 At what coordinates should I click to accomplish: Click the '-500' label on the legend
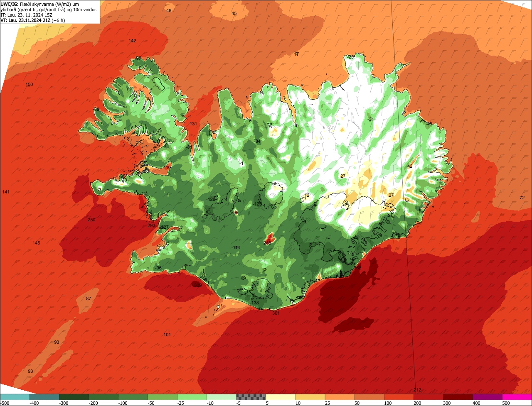pyautogui.click(x=5, y=403)
